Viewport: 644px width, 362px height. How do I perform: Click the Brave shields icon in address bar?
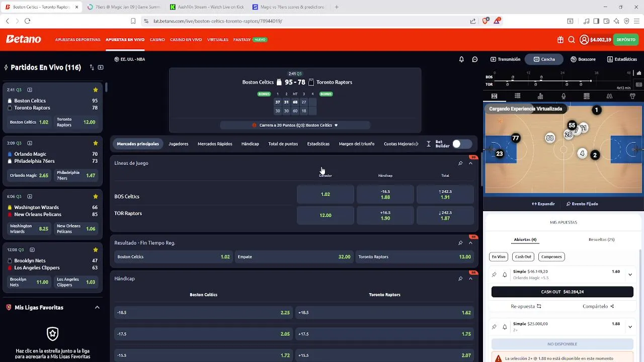pyautogui.click(x=485, y=21)
